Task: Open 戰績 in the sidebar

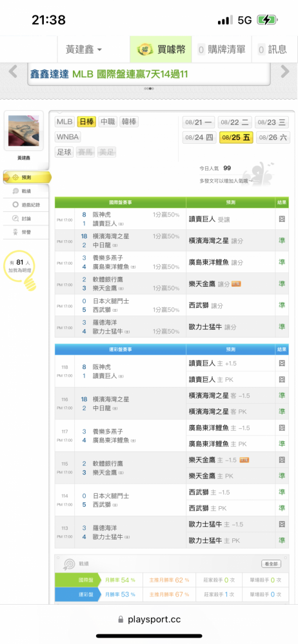Action: tap(26, 191)
